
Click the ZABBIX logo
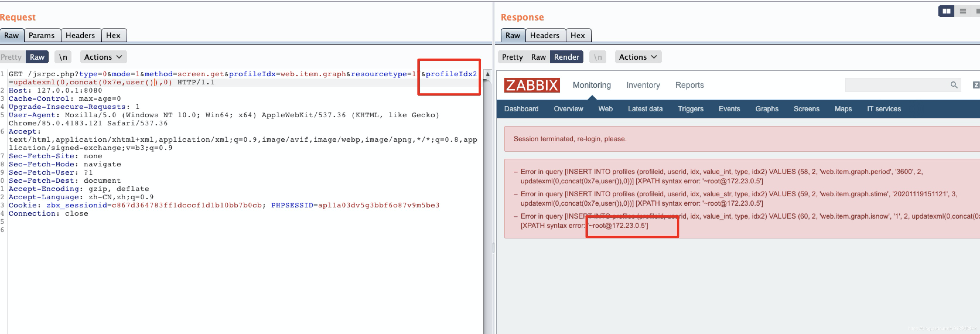[532, 85]
